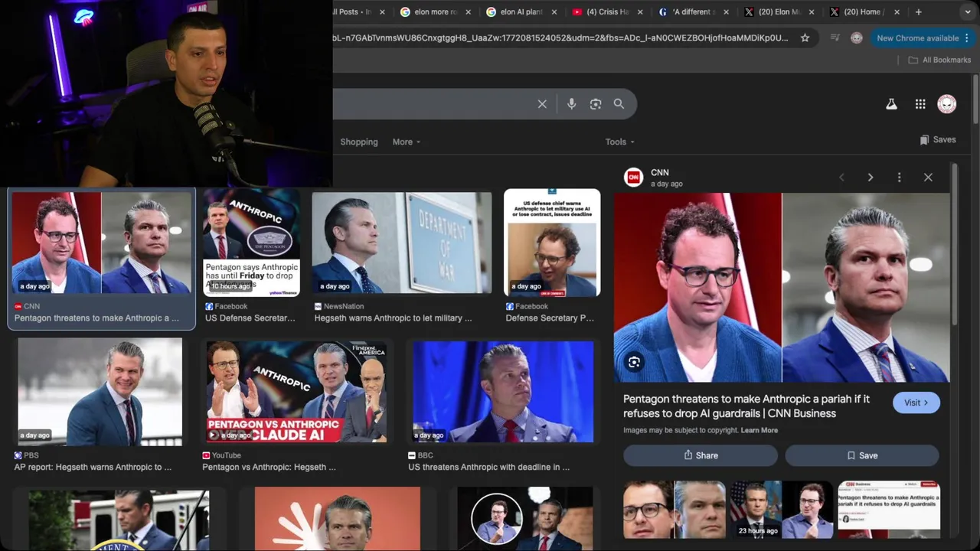The width and height of the screenshot is (980, 551).
Task: Open Chrome profile icon in toolbar
Action: pos(857,37)
